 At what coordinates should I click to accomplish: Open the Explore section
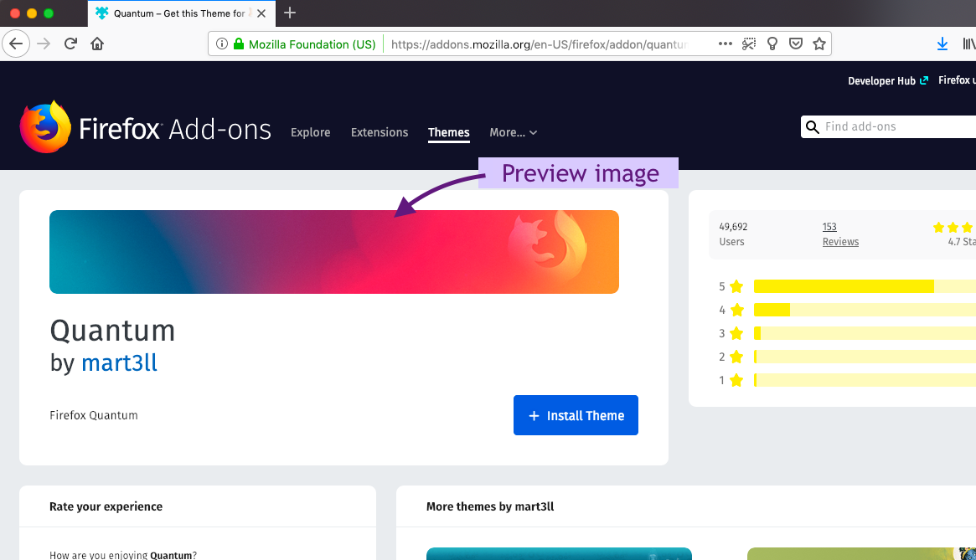311,132
